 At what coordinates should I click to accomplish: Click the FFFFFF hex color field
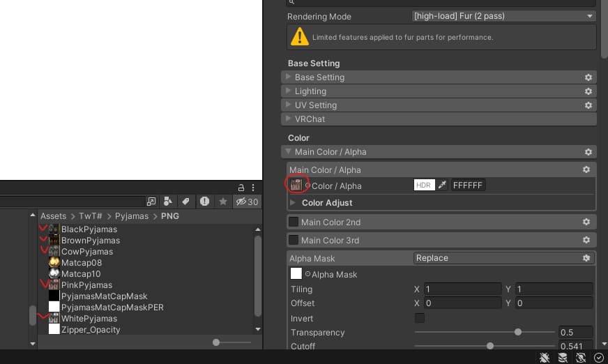468,185
